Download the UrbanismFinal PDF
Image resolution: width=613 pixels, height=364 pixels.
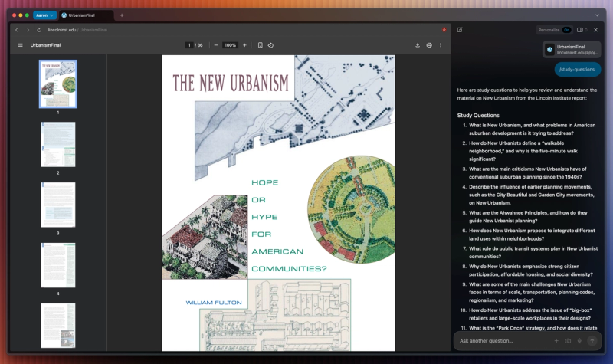pyautogui.click(x=418, y=45)
